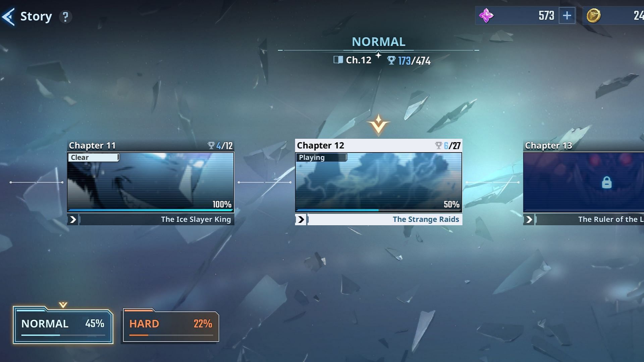The height and width of the screenshot is (362, 644).
Task: Click the trophy icon on Chapter 12
Action: click(x=438, y=145)
